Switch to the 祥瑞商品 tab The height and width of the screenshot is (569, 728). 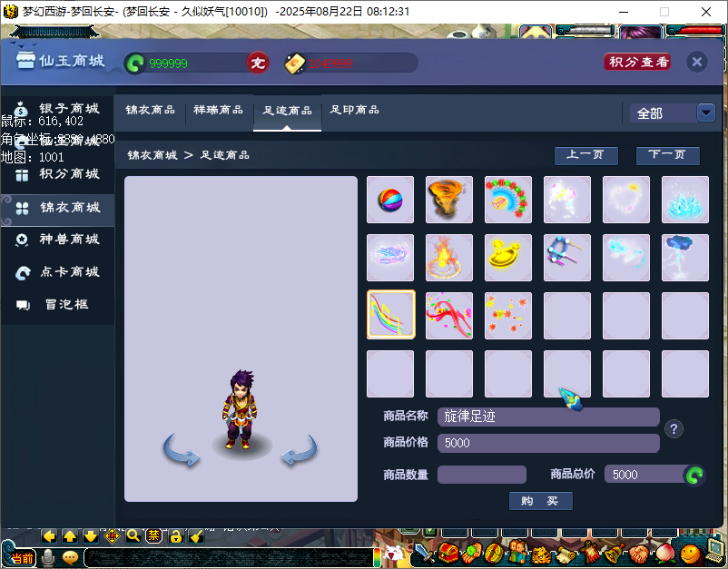coord(218,109)
